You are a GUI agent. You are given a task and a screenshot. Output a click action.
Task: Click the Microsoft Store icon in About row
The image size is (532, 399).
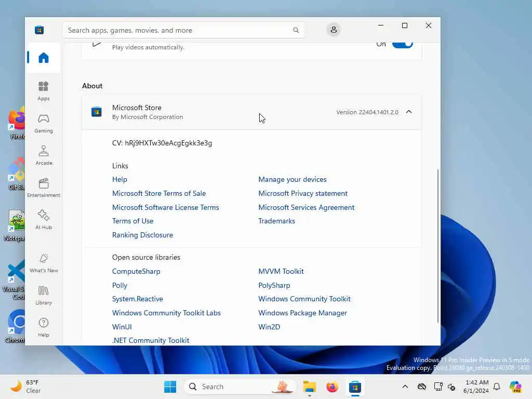[x=96, y=112]
